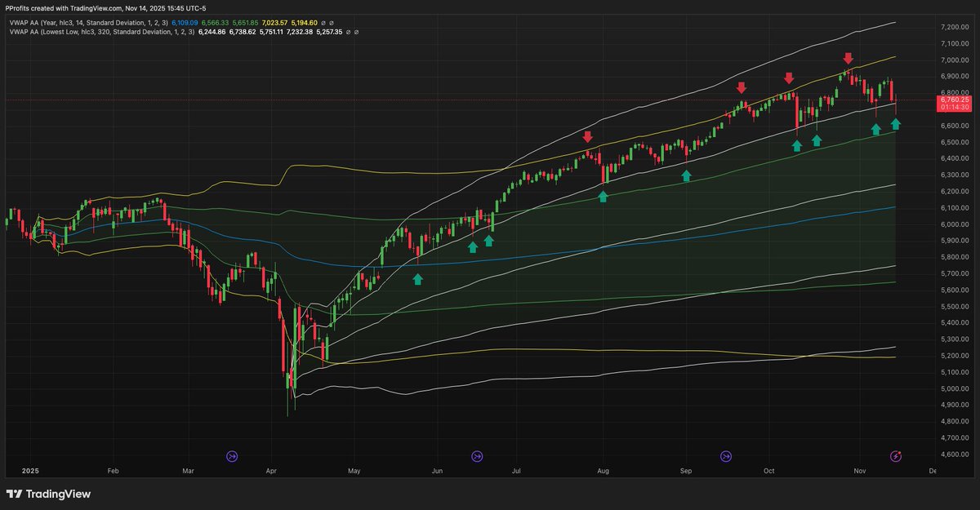Click the Nov label on the time axis

tap(858, 471)
